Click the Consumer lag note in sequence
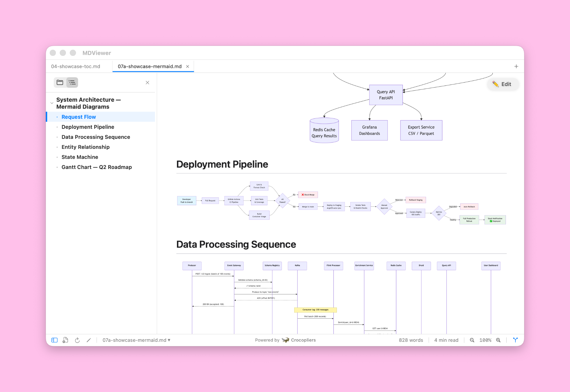This screenshot has width=570, height=392. 315,310
